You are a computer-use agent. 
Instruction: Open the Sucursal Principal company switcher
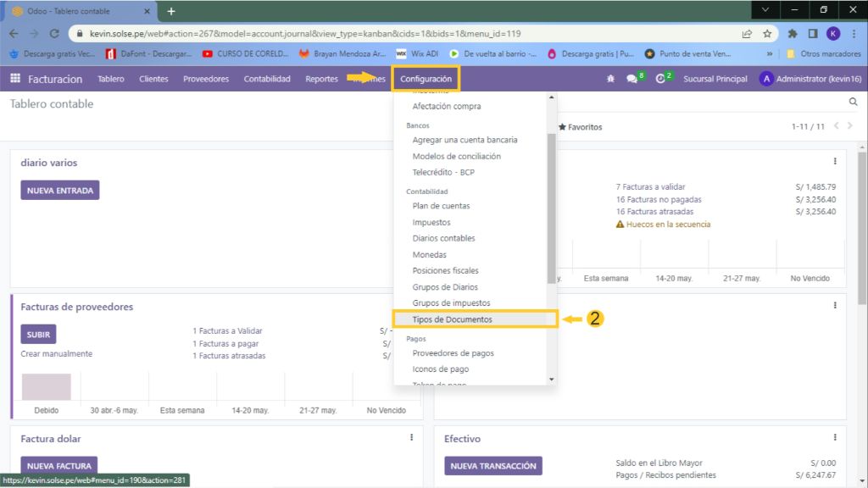pos(715,79)
